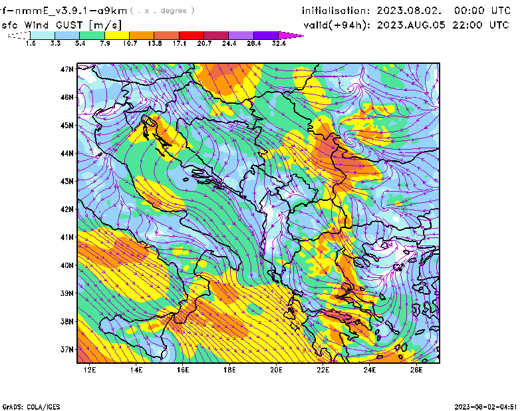This screenshot has width=532, height=411.
Task: Click the timestamp '2023-08-02-04:51'
Action: 485,407
